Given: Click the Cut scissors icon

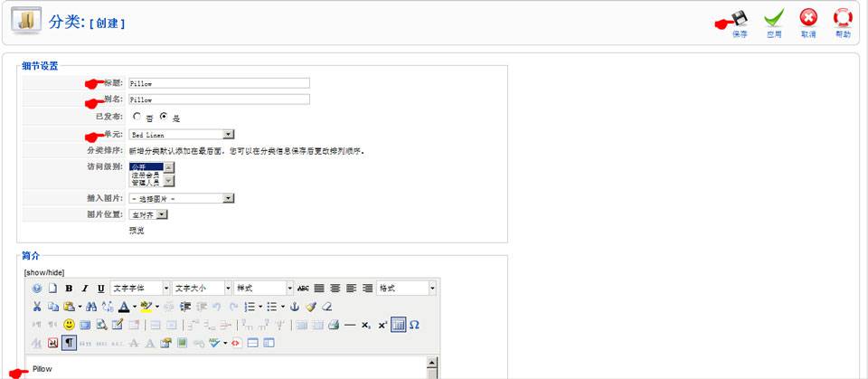Looking at the screenshot, I should click(37, 307).
